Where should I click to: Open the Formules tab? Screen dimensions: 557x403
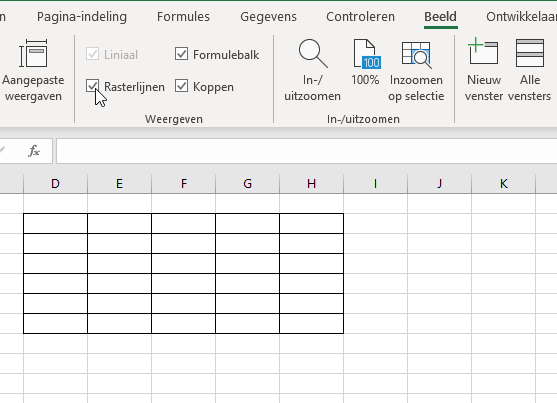coord(183,17)
